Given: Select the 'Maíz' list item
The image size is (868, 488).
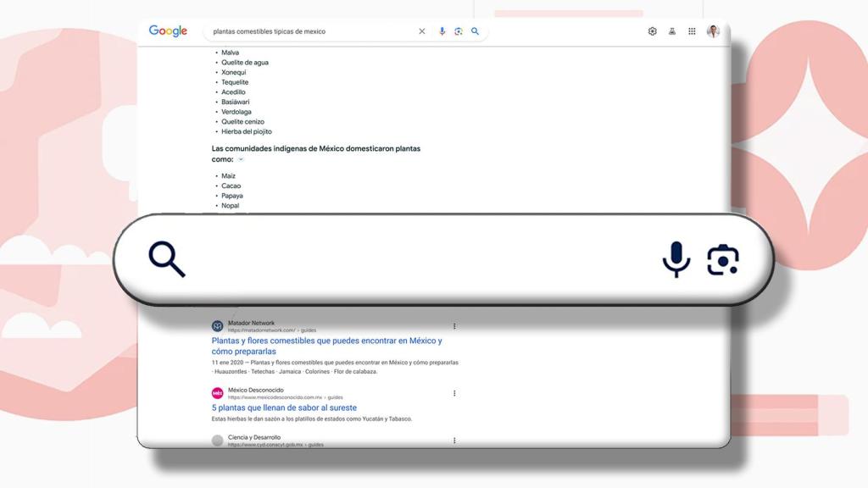Looking at the screenshot, I should [x=228, y=176].
